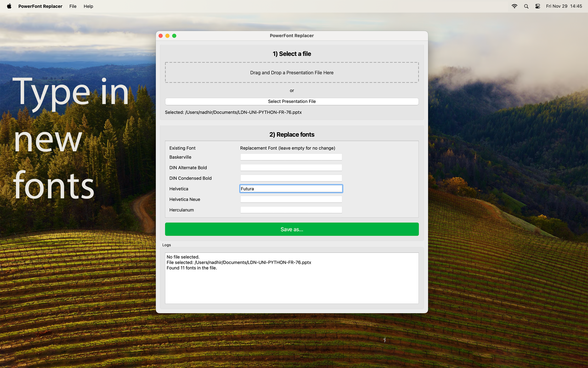
Task: Open Control Center icon
Action: click(x=538, y=6)
